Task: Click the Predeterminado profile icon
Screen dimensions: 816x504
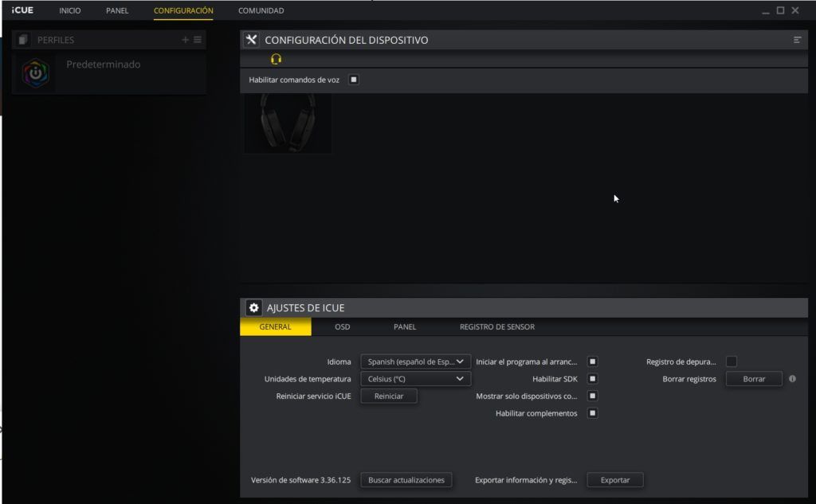Action: (x=36, y=72)
